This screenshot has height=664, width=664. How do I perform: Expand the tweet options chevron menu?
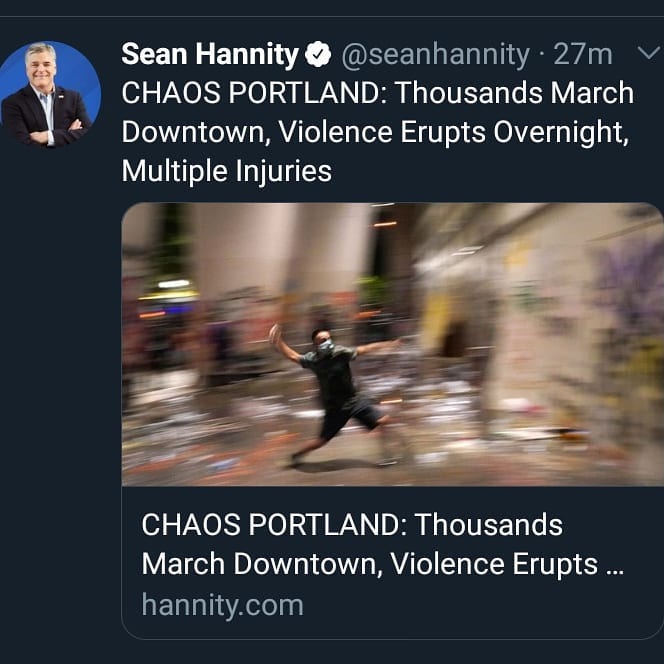point(649,53)
